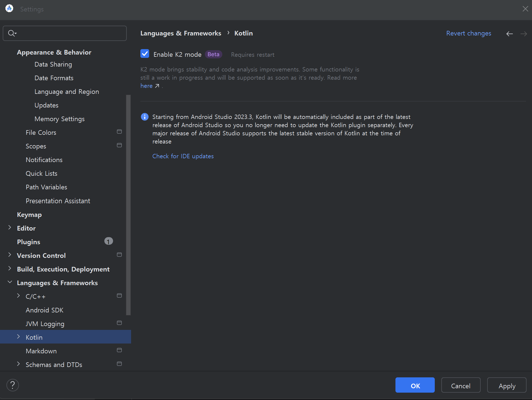Click the info icon beside the Kotlin notice
The height and width of the screenshot is (400, 532).
pyautogui.click(x=144, y=117)
